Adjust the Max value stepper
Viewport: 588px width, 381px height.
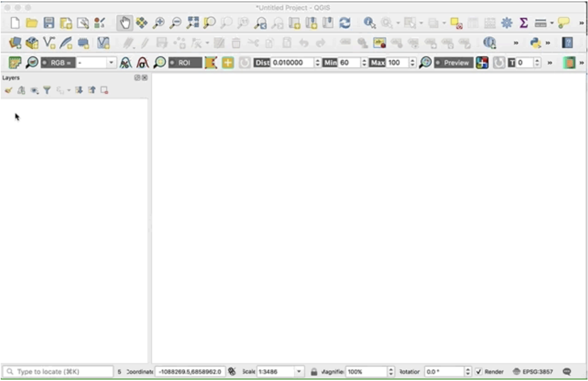412,63
